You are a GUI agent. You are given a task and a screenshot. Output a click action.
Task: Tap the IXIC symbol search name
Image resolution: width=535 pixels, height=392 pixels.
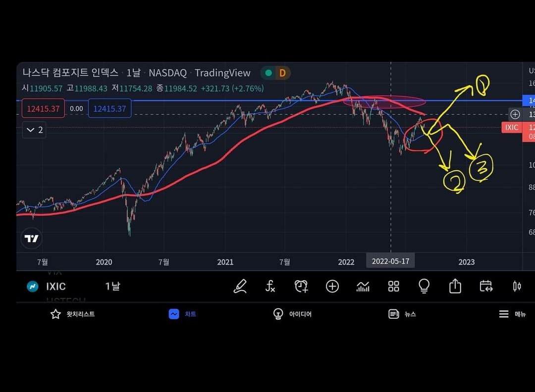pyautogui.click(x=56, y=287)
